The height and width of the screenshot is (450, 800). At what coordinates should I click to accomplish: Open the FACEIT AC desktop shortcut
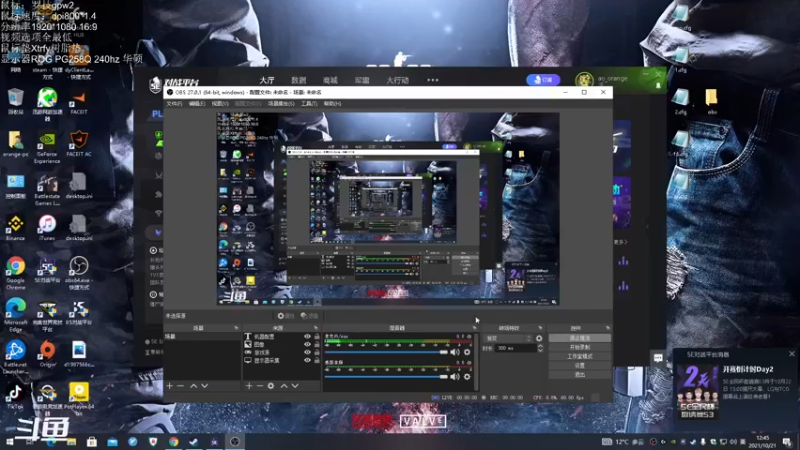pyautogui.click(x=79, y=144)
